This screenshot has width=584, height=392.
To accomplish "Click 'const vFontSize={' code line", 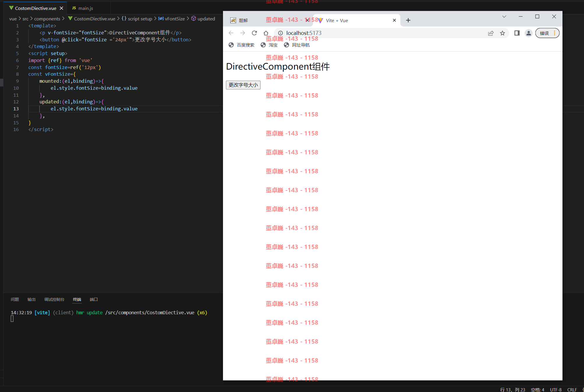I will pyautogui.click(x=52, y=74).
